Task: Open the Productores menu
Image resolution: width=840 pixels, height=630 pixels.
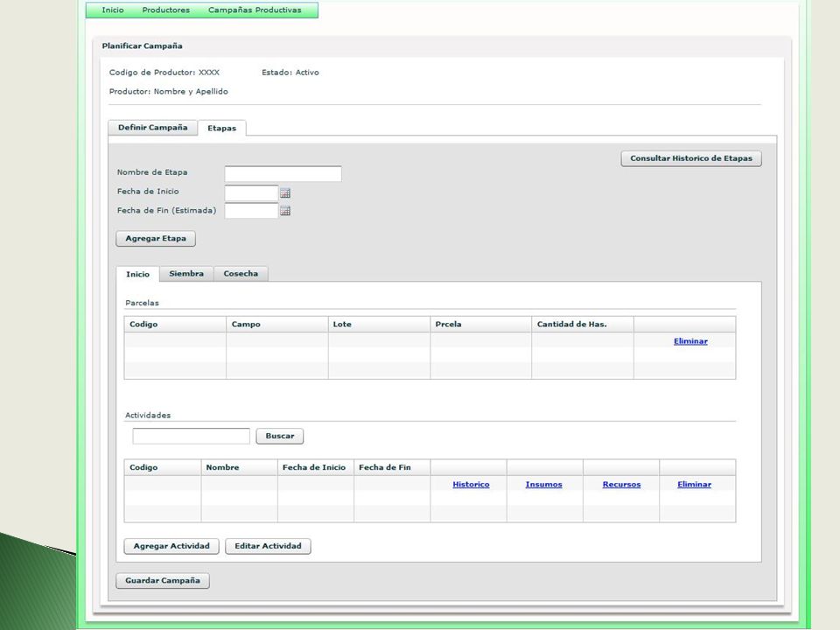Action: (165, 10)
